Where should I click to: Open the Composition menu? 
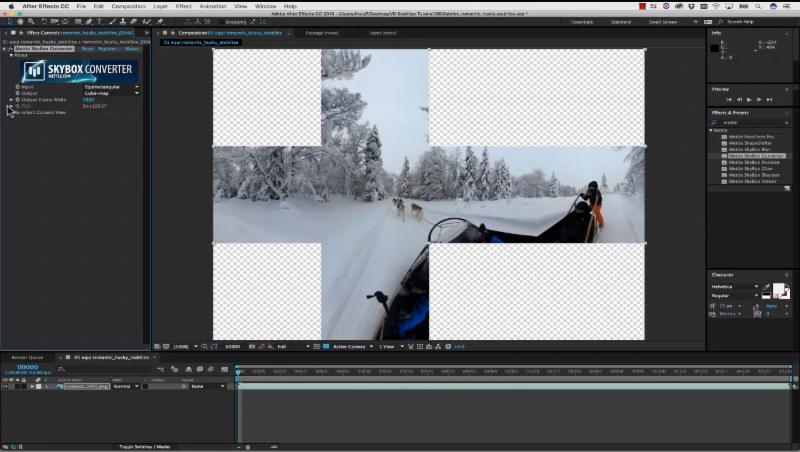[128, 6]
